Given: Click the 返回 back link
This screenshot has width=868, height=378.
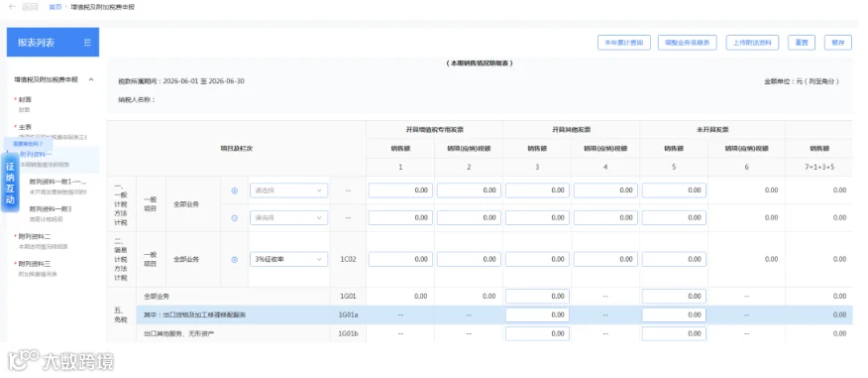Looking at the screenshot, I should point(30,7).
